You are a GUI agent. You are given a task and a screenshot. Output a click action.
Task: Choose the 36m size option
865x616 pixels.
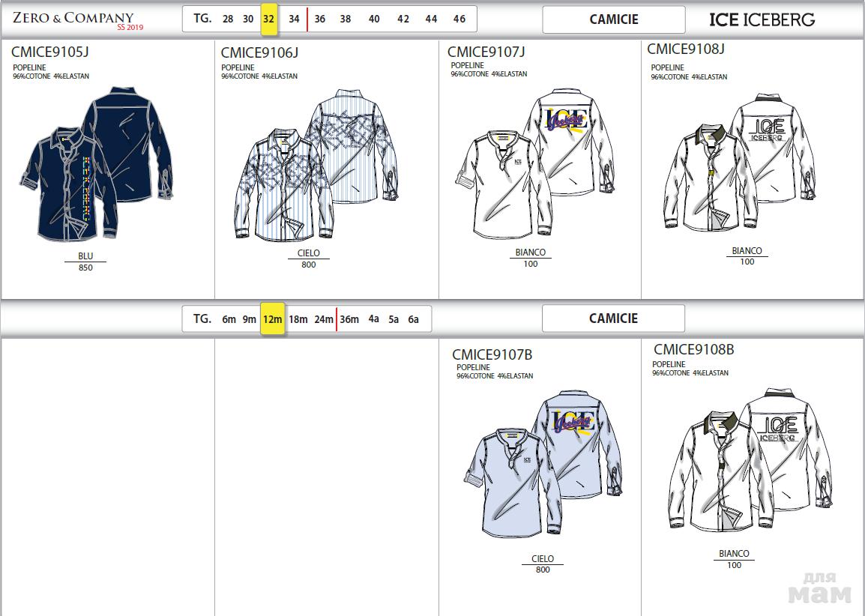click(349, 319)
